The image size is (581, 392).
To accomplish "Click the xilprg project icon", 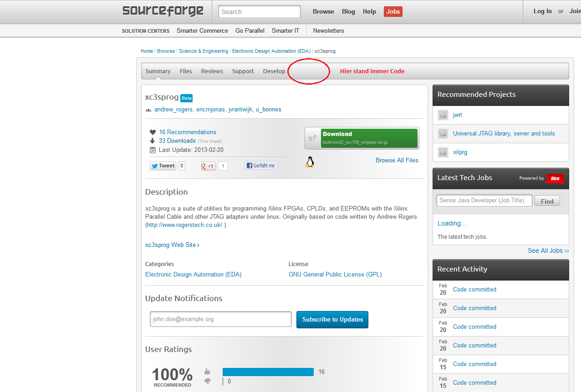I will click(443, 152).
